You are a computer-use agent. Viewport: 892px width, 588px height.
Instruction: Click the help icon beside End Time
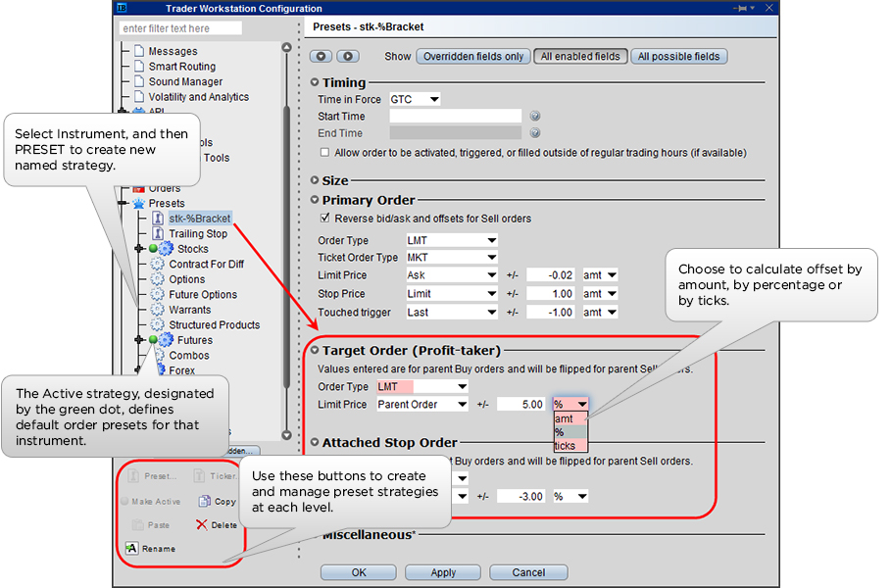535,133
